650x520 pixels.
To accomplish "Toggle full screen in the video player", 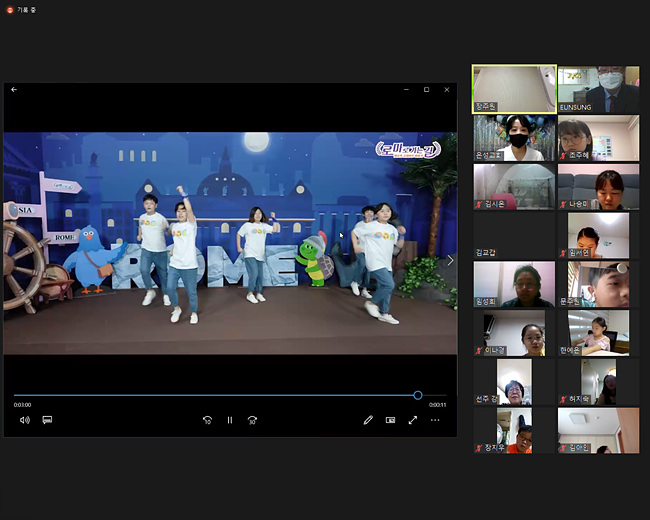I will (x=412, y=420).
